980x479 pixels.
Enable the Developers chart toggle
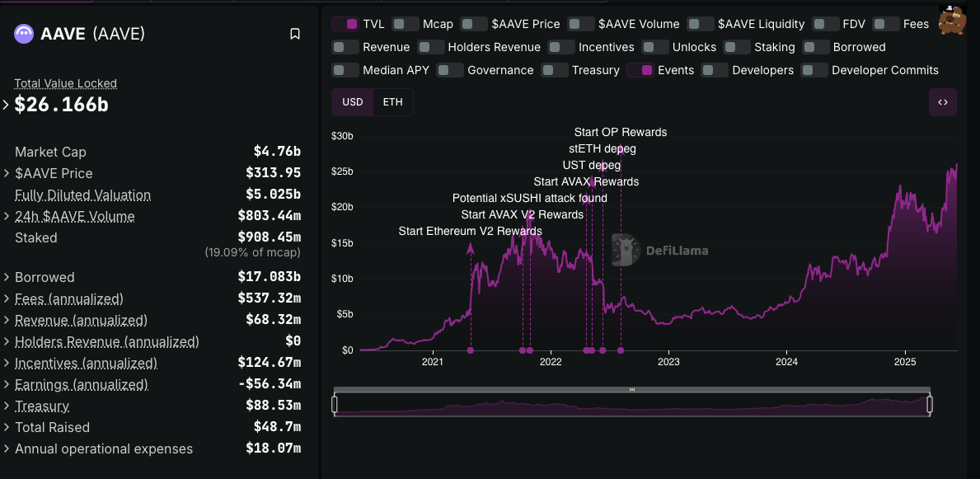click(x=715, y=70)
